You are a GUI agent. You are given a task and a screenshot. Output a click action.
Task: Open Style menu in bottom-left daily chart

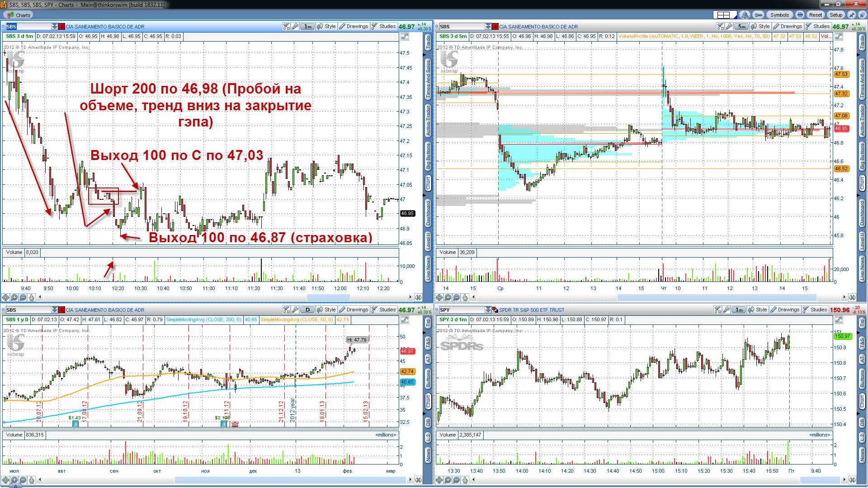[326, 310]
